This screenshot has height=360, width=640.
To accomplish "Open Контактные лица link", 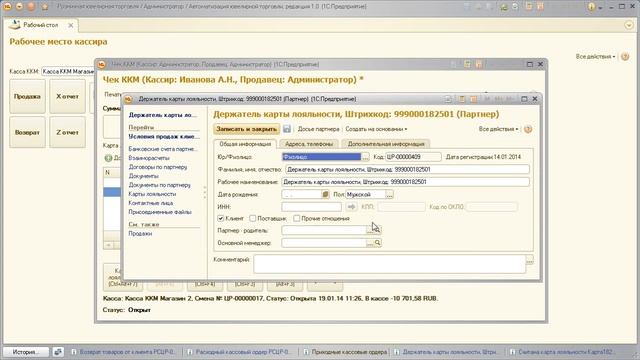I will tap(151, 203).
